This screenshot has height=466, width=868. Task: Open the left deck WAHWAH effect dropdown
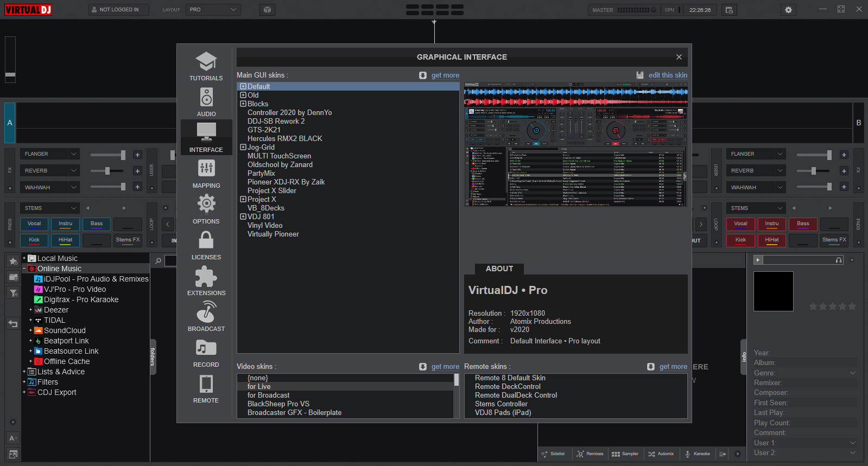coord(50,188)
